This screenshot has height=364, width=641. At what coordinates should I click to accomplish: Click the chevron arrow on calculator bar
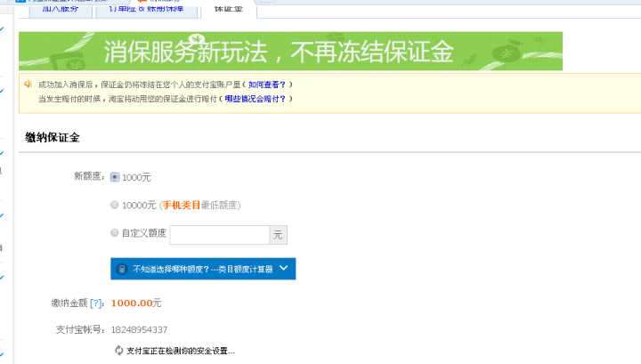point(283,269)
